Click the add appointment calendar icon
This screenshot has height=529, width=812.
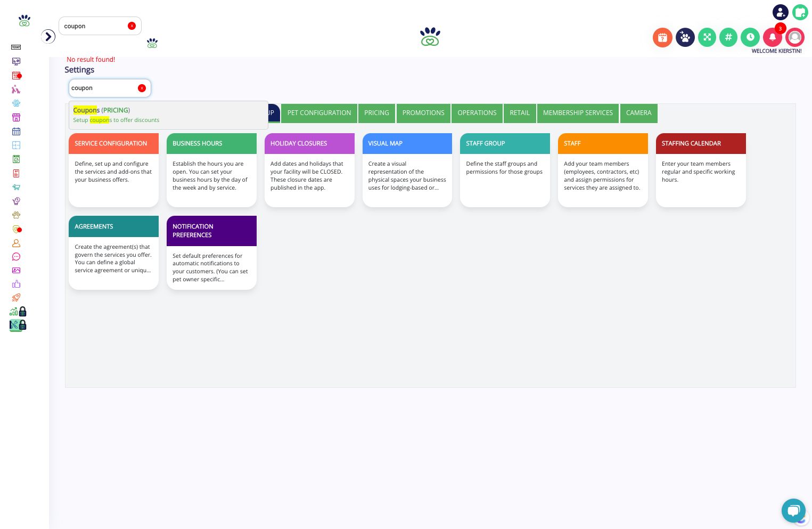tap(800, 12)
